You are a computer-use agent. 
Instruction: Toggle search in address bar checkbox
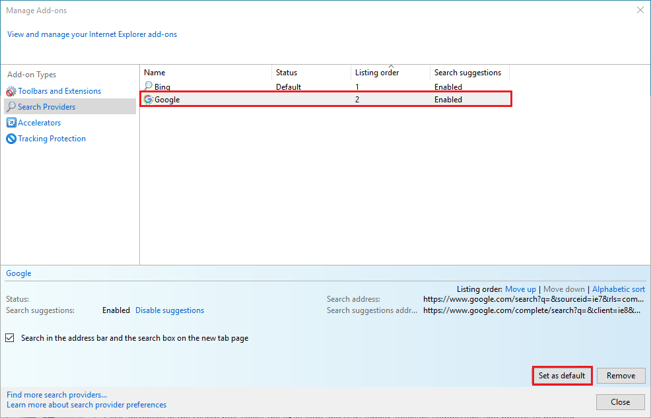click(x=10, y=338)
